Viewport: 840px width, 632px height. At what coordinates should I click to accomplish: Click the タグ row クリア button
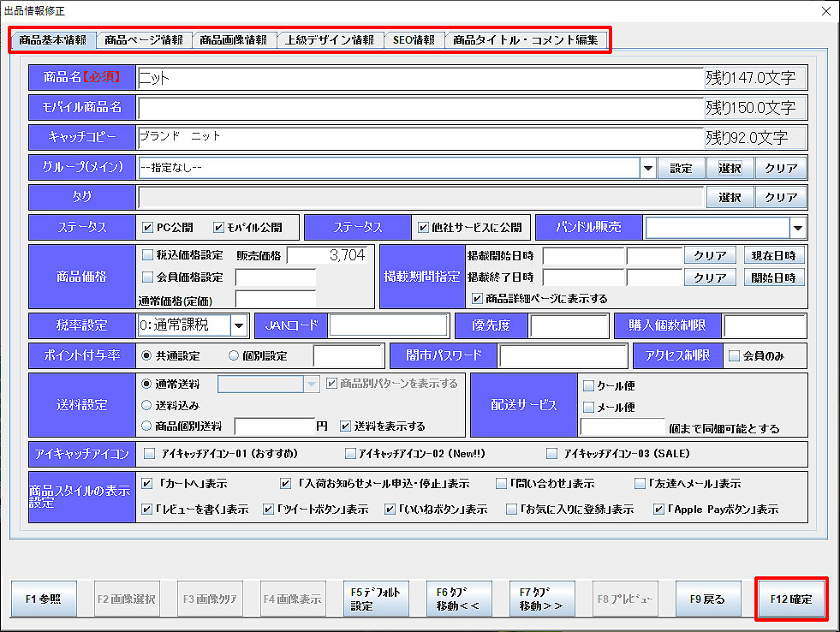[x=781, y=197]
